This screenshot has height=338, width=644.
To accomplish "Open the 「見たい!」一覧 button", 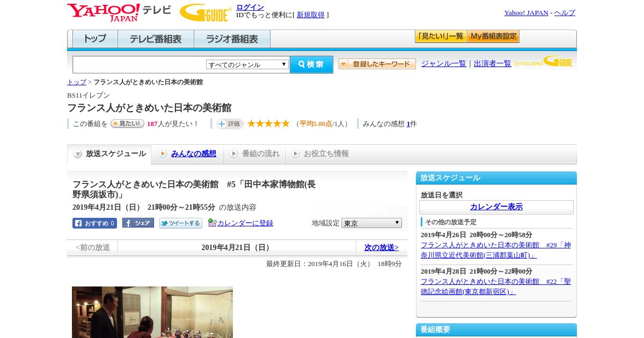I will pyautogui.click(x=441, y=36).
